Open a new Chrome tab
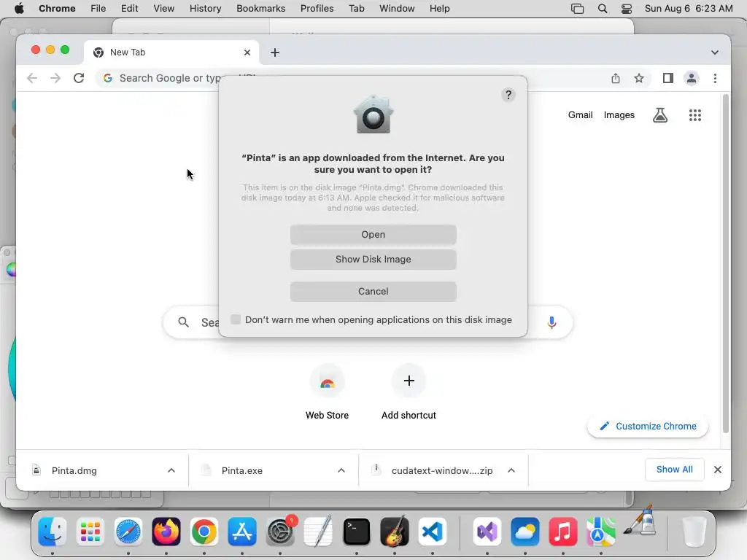This screenshot has height=560, width=747. click(x=275, y=52)
